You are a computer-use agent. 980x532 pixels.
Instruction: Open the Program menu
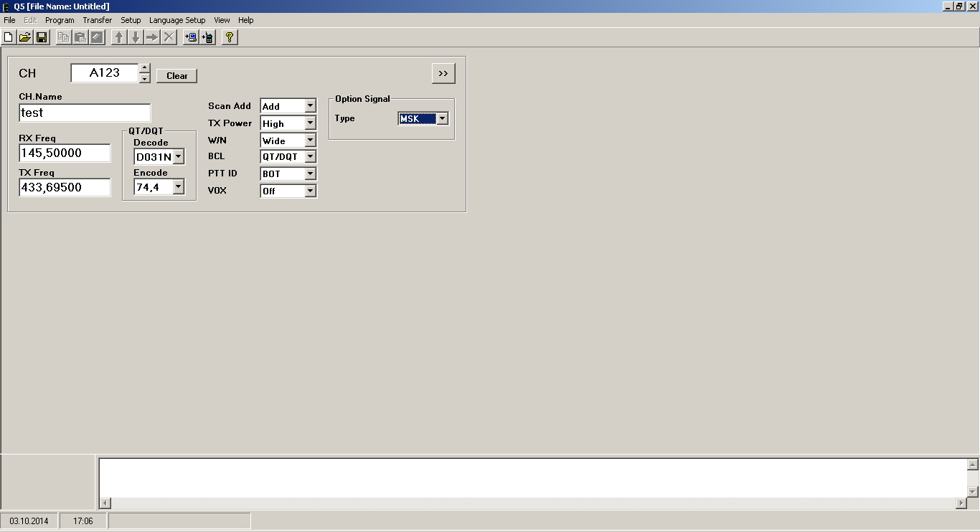[60, 20]
